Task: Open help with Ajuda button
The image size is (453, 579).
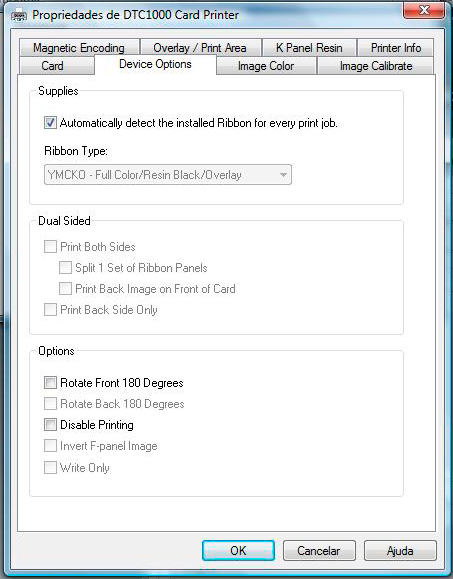Action: coord(400,551)
